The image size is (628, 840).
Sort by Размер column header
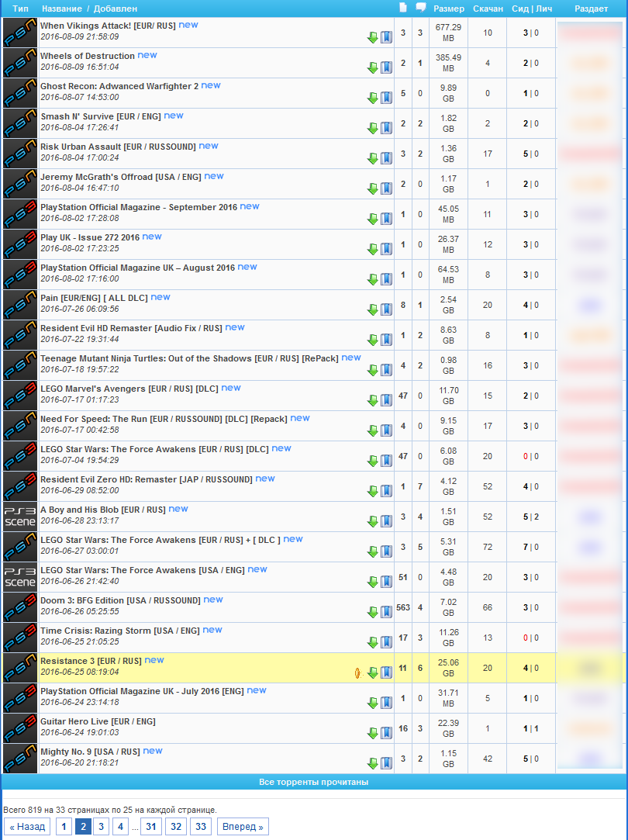[449, 9]
